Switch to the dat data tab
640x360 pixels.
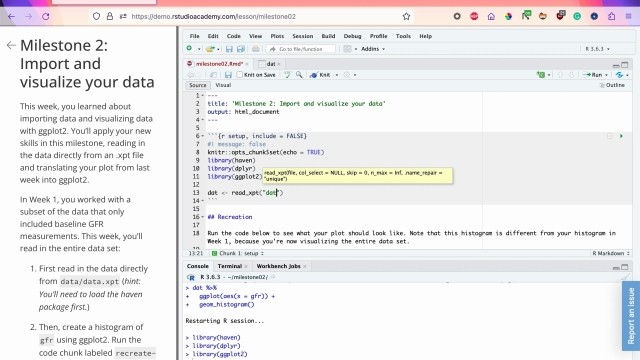click(x=270, y=64)
